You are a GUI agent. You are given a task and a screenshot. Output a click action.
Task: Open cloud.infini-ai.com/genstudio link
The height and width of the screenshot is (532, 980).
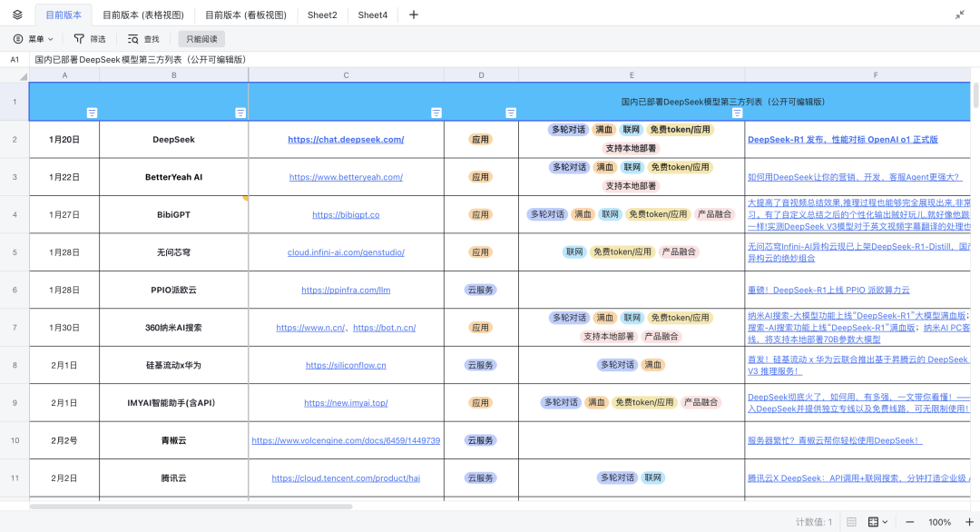pyautogui.click(x=346, y=252)
